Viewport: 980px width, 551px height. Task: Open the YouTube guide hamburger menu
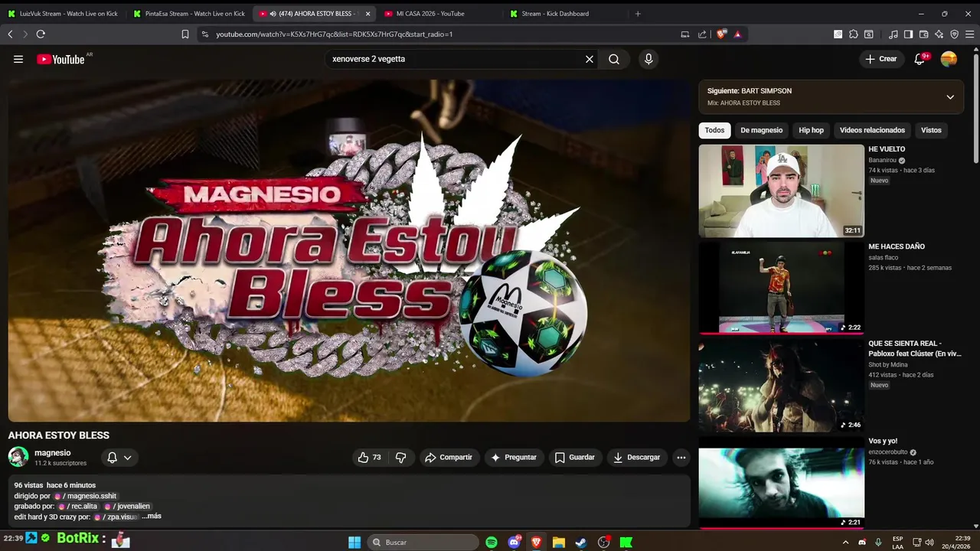(x=18, y=59)
